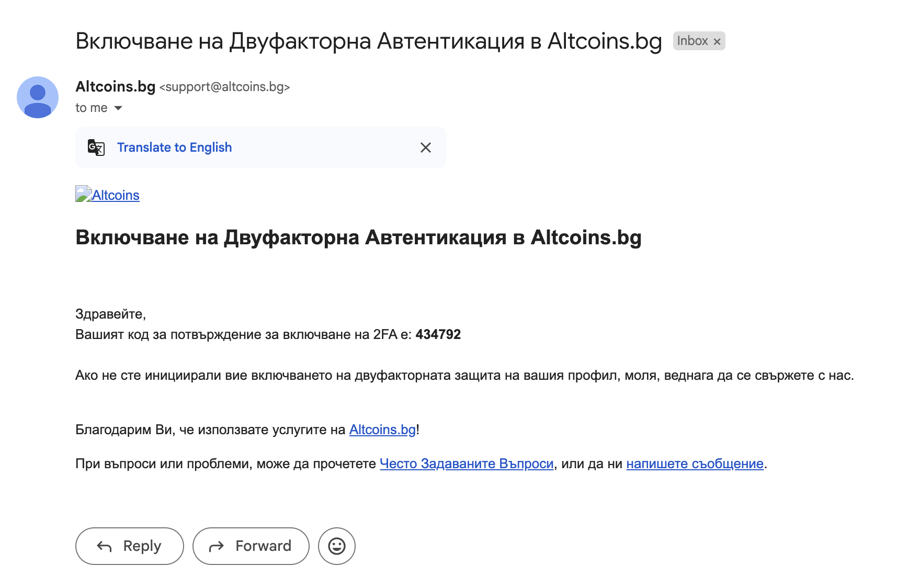
Task: Open the Често Задаваните Въпроси link
Action: pos(467,463)
